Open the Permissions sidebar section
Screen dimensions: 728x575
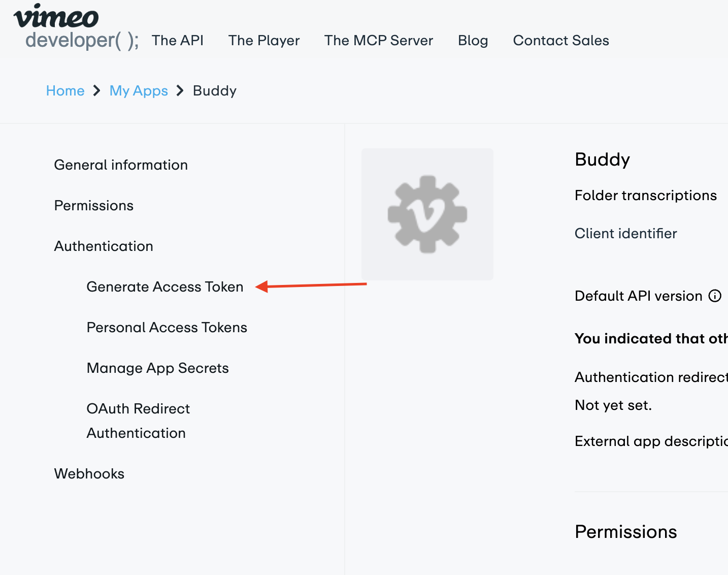(x=94, y=206)
